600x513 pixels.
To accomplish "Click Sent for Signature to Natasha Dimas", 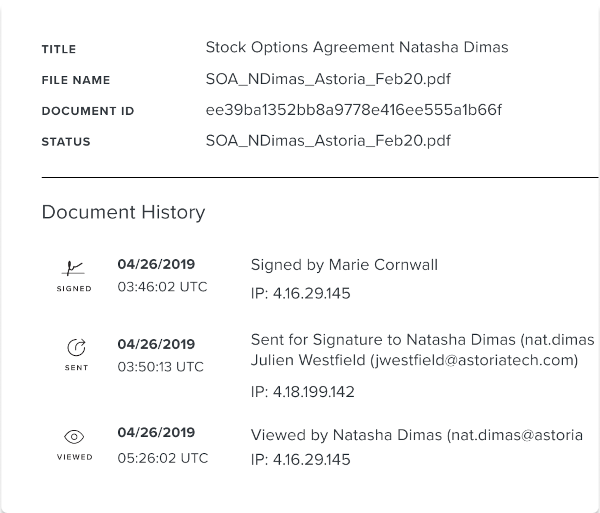I will pos(383,340).
